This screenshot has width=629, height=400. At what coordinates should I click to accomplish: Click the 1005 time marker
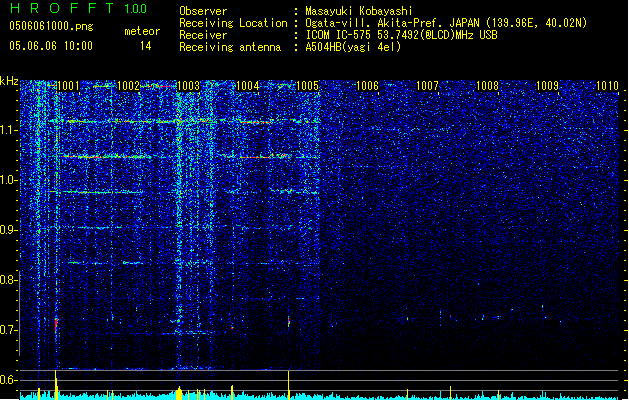308,86
